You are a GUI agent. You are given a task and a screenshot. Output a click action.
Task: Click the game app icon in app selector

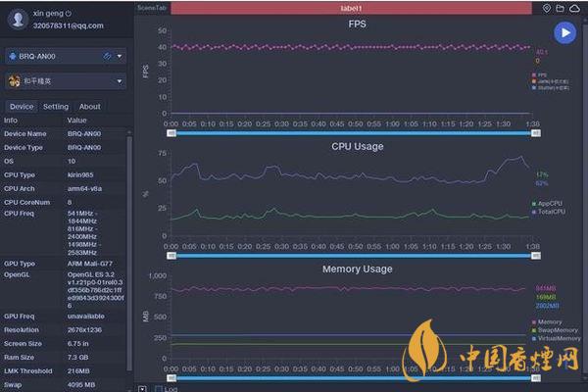coord(15,82)
